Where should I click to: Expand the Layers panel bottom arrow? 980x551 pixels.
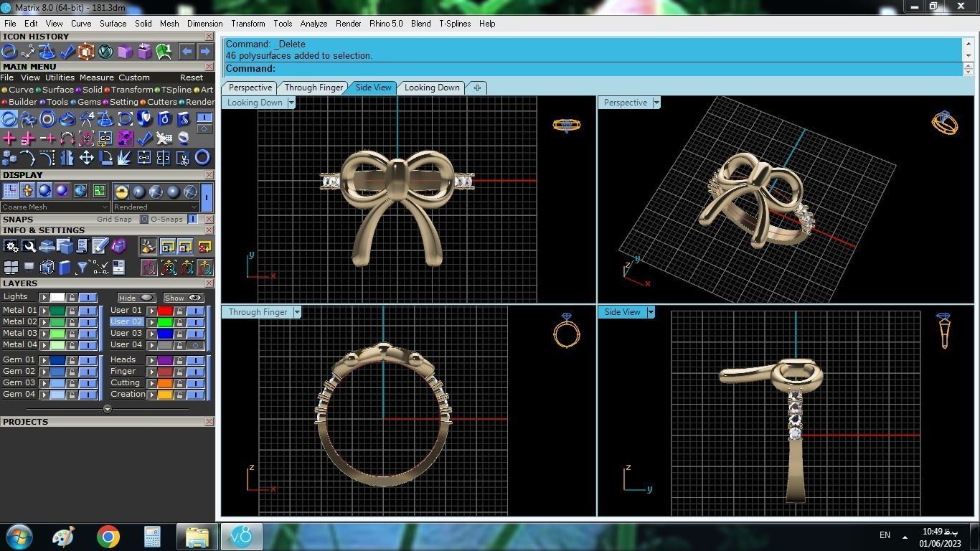click(107, 409)
